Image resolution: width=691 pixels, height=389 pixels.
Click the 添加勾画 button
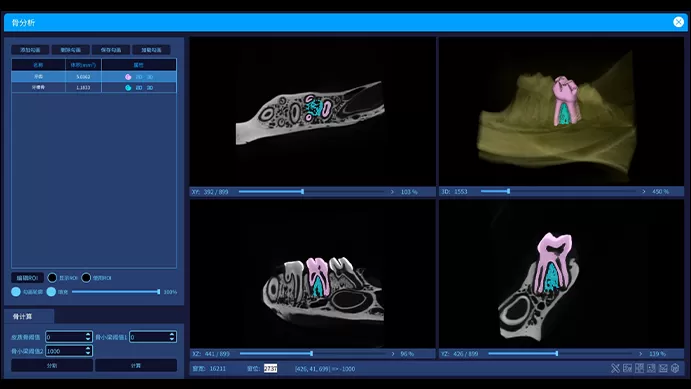coord(30,50)
